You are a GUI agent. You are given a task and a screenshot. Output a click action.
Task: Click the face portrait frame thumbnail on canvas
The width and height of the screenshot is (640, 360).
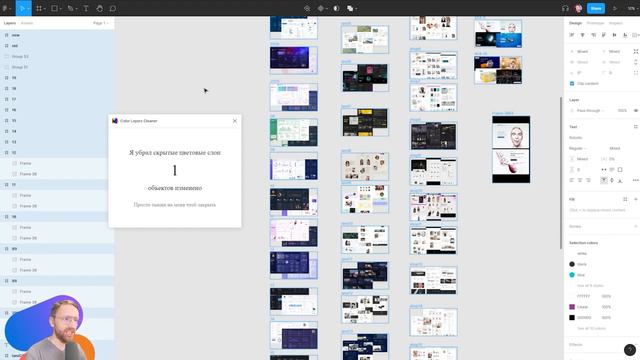point(511,149)
